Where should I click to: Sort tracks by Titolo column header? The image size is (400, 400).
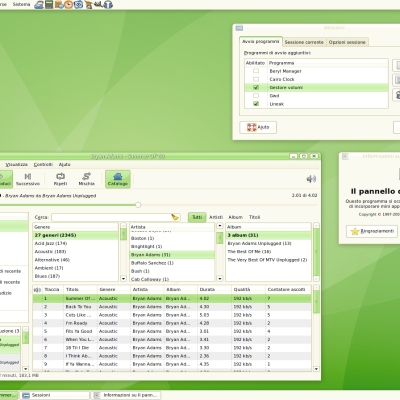[80, 289]
